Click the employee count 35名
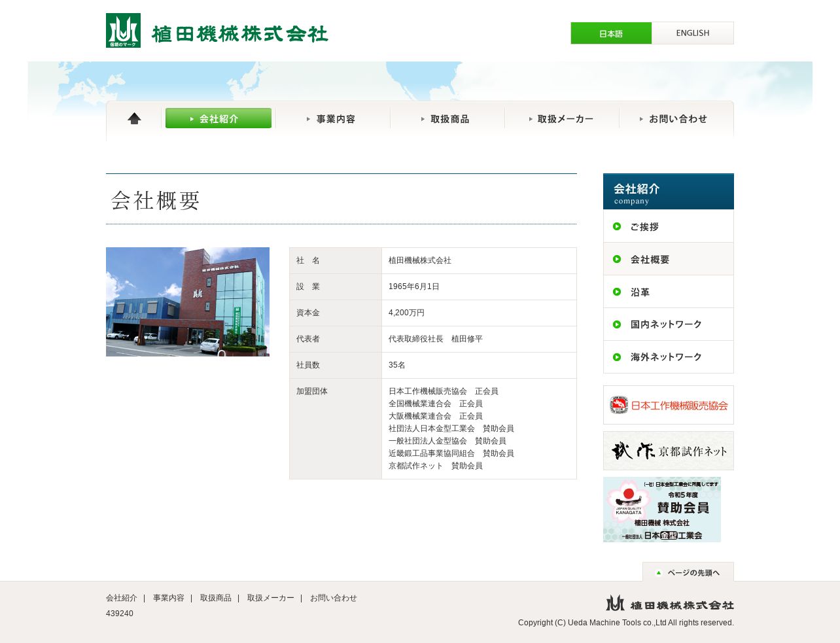This screenshot has height=643, width=840. click(x=397, y=365)
